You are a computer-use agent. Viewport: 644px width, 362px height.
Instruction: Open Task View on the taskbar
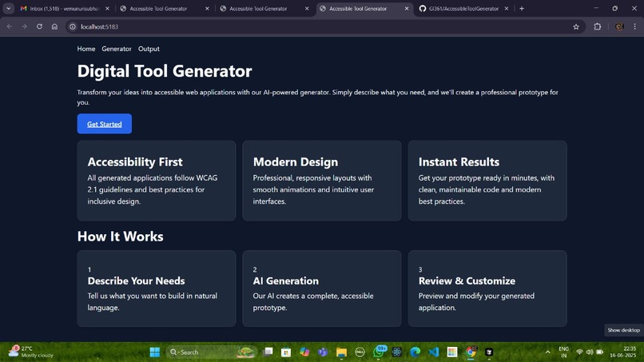coord(268,352)
